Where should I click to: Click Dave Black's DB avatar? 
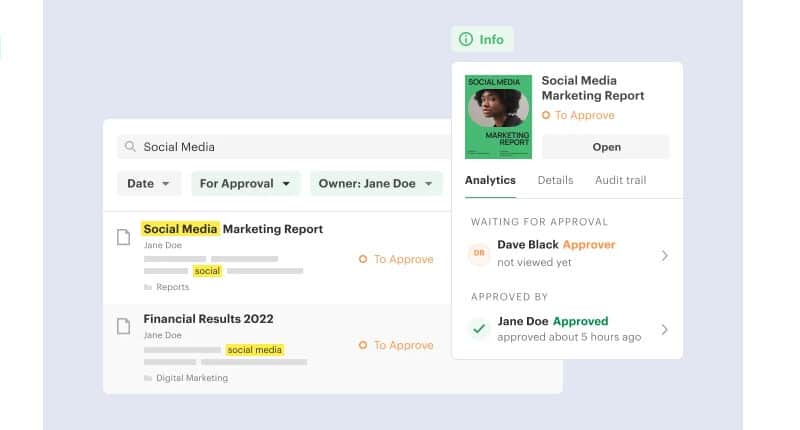tap(479, 254)
